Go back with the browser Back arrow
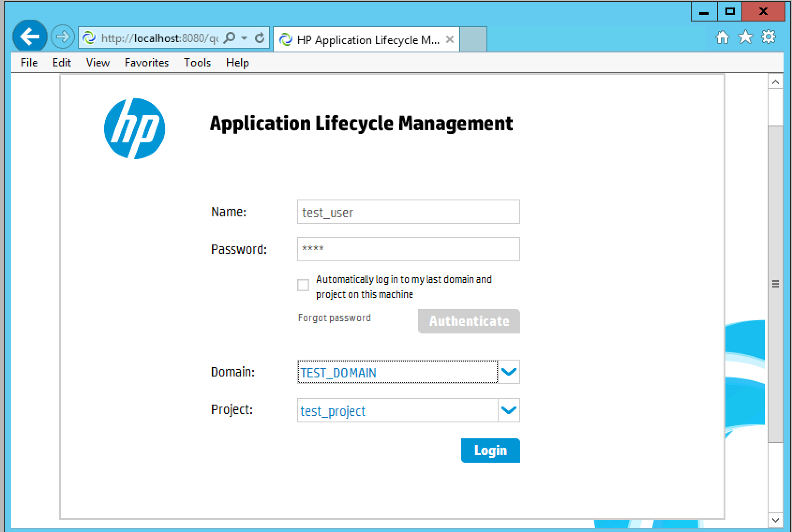The image size is (792, 532). (x=30, y=36)
